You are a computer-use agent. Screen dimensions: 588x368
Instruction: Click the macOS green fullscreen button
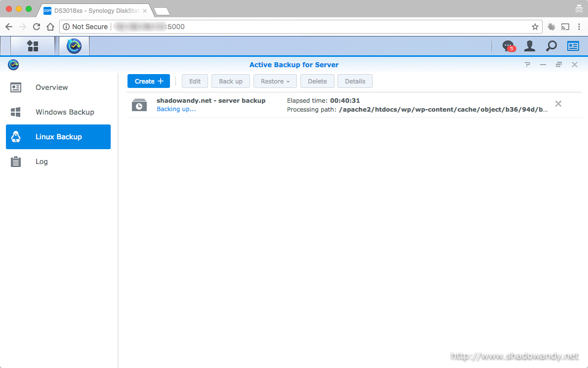(29, 8)
